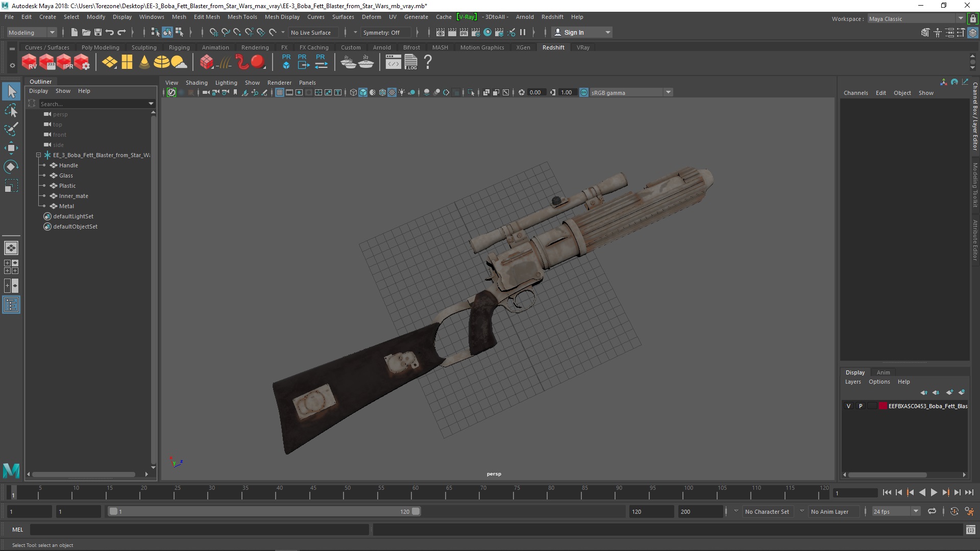Open the Mesh Tools menu

(242, 17)
